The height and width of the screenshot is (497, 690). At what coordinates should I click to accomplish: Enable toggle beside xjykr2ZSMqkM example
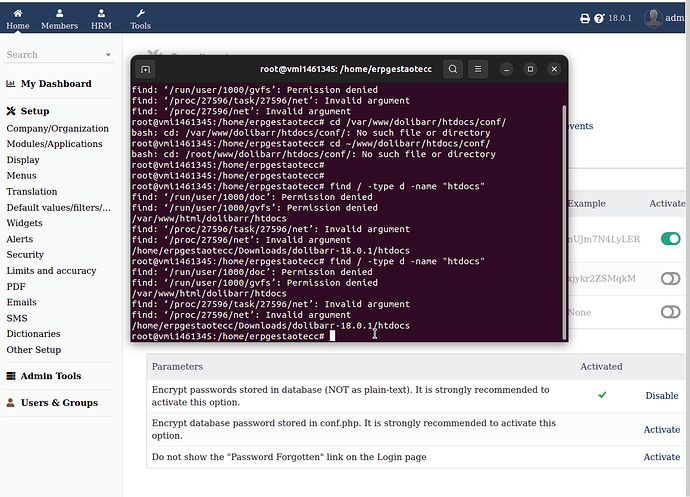coord(671,279)
